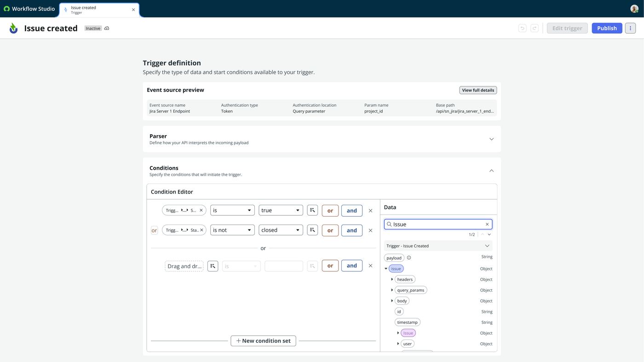Image resolution: width=644 pixels, height=362 pixels.
Task: Click 'and' button in the 'closed' condition row
Action: [x=352, y=230]
